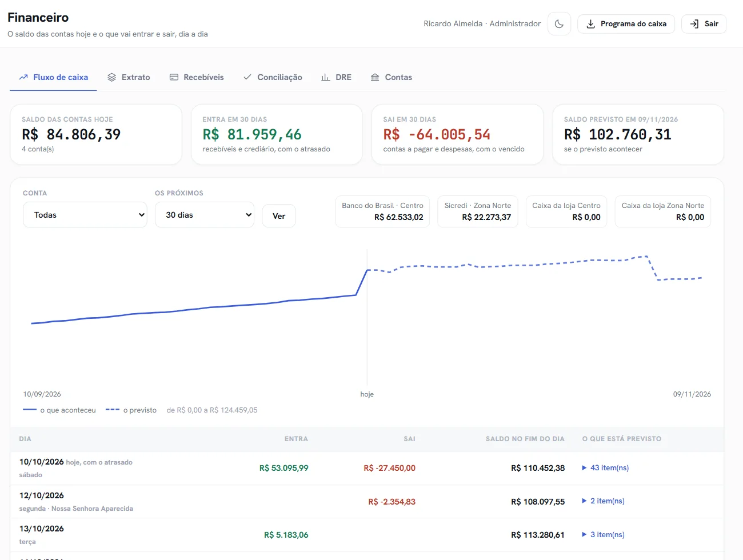Open the Conta dropdown showing Todas

click(x=85, y=215)
